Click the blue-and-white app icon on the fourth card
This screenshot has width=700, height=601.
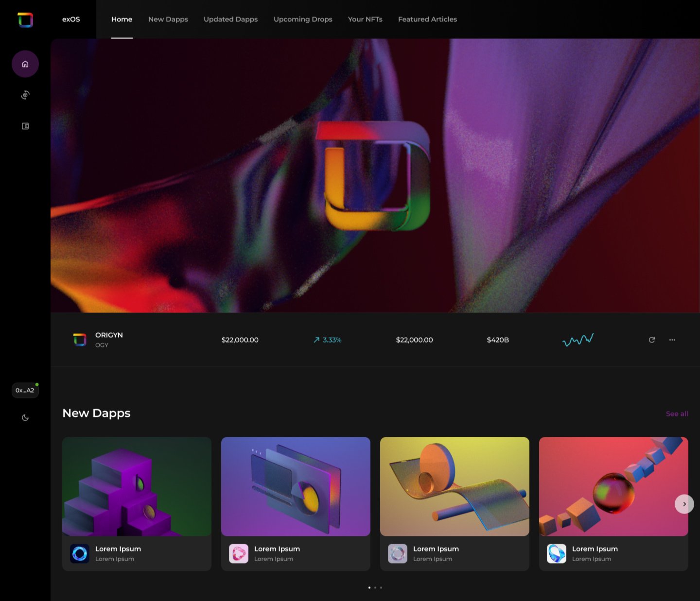click(557, 554)
